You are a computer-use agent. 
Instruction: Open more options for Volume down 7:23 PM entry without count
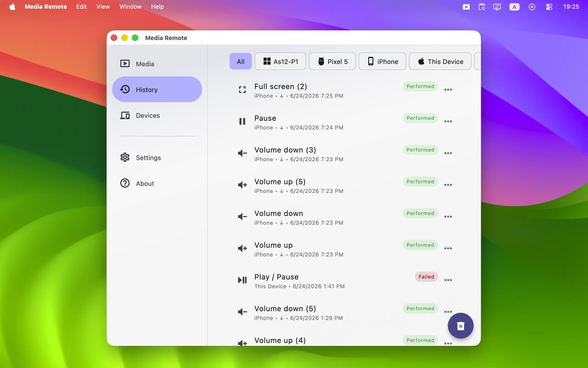click(448, 217)
